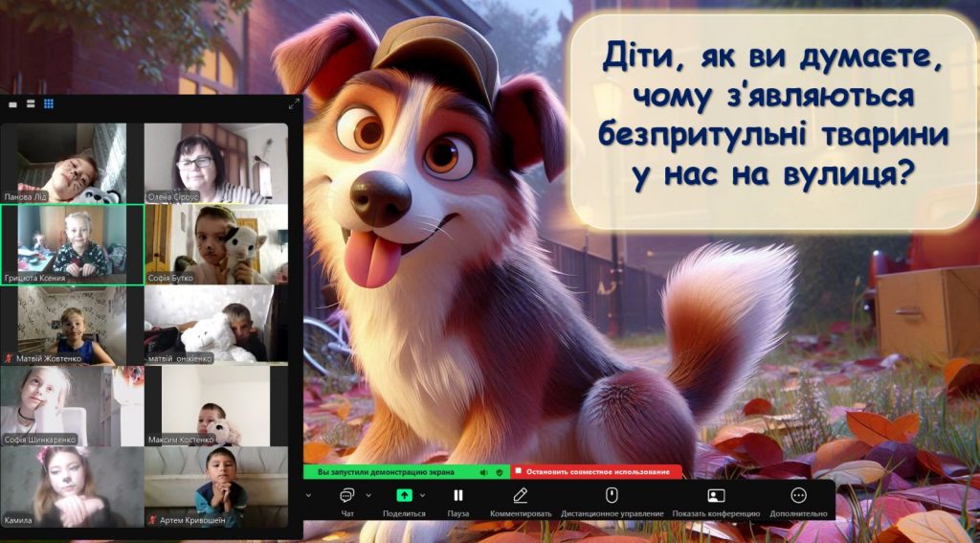The width and height of the screenshot is (980, 543).
Task: Select the Максим Костенко video tile
Action: (x=215, y=406)
